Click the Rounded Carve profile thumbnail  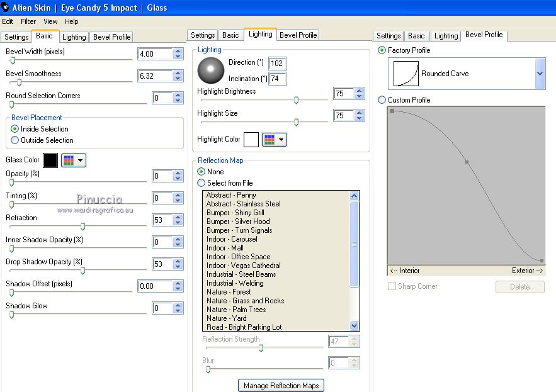(406, 74)
